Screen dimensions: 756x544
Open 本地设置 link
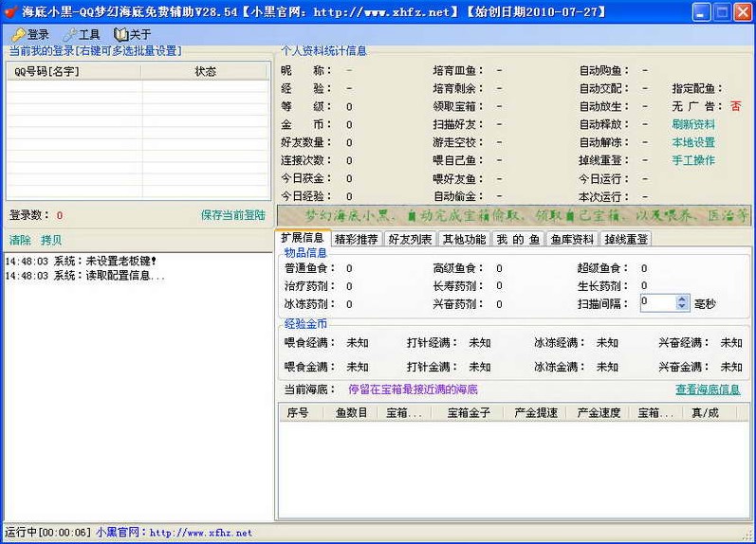(693, 142)
